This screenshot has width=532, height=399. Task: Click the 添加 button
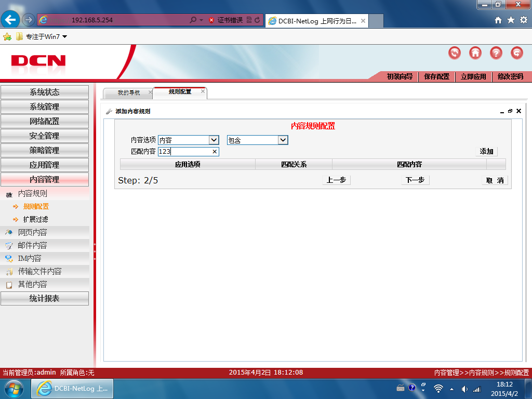[486, 151]
